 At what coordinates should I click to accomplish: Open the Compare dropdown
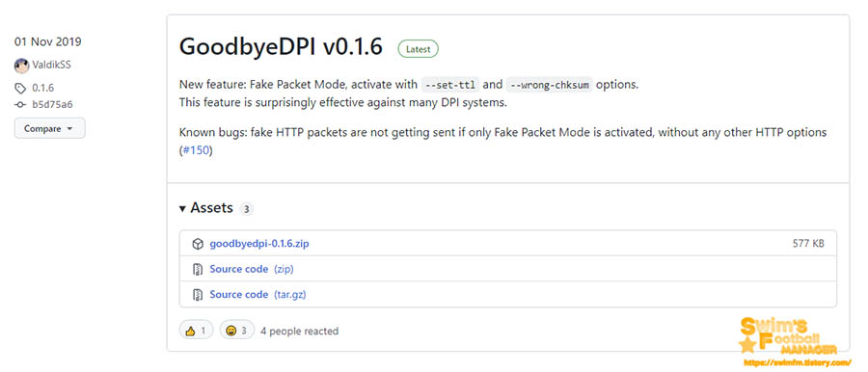[x=50, y=128]
